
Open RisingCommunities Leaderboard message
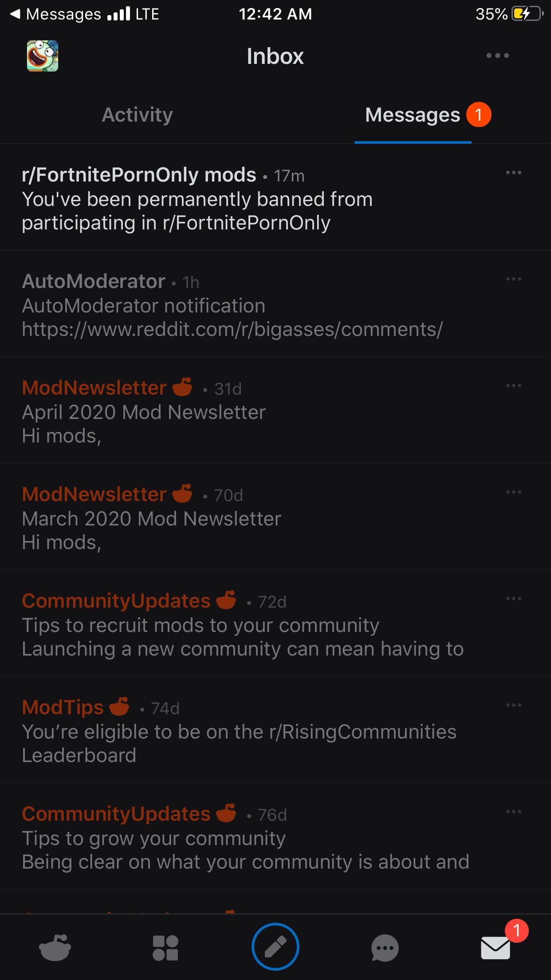click(x=239, y=743)
